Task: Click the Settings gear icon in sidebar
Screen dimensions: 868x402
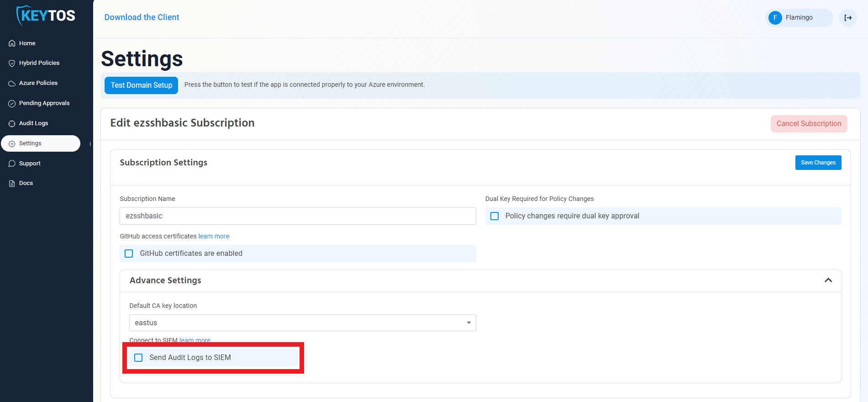Action: (x=12, y=143)
